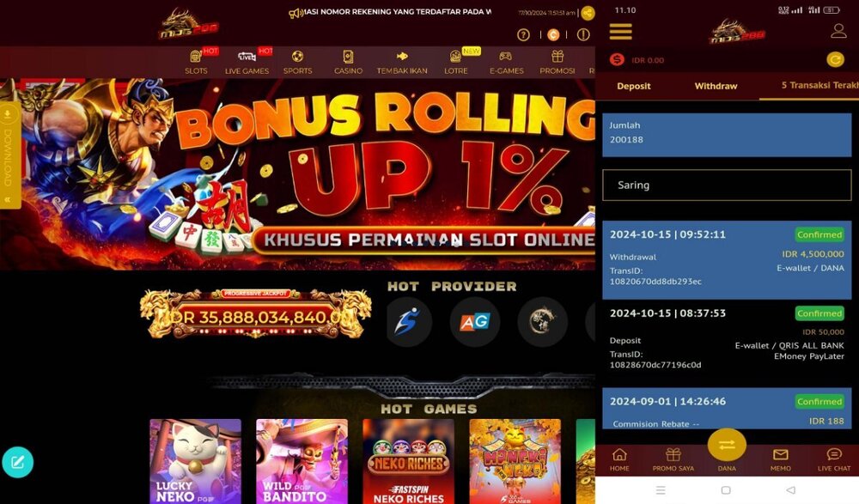Click the yellow balance refresh icon
Screen dimensions: 859x504
coord(835,59)
